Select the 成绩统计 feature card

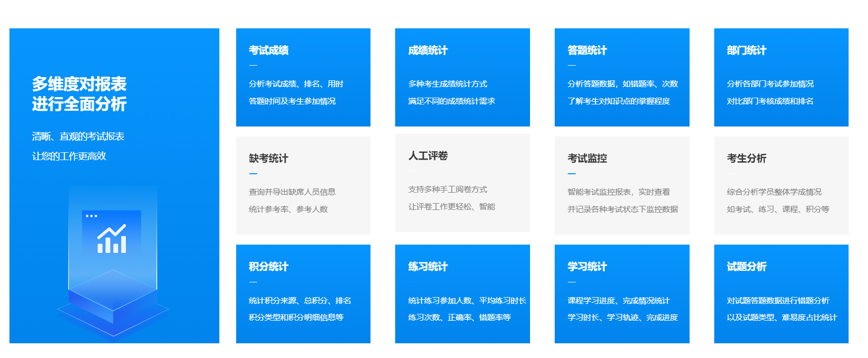coord(462,77)
